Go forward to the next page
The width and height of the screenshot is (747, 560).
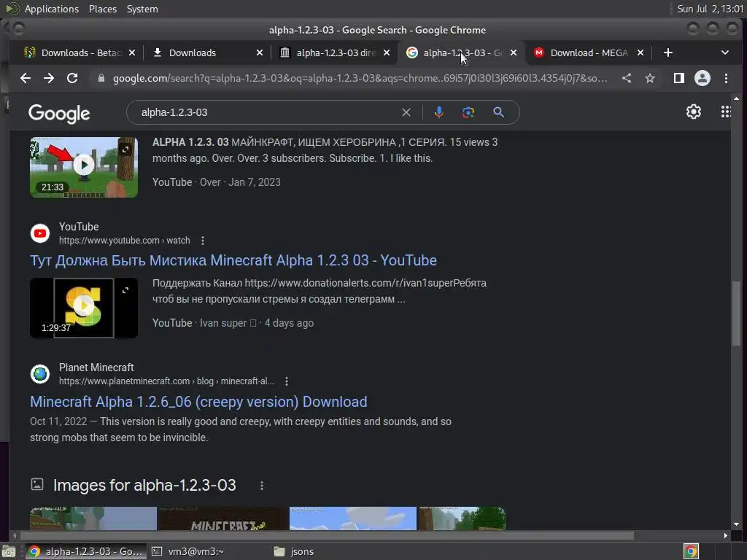[x=49, y=78]
